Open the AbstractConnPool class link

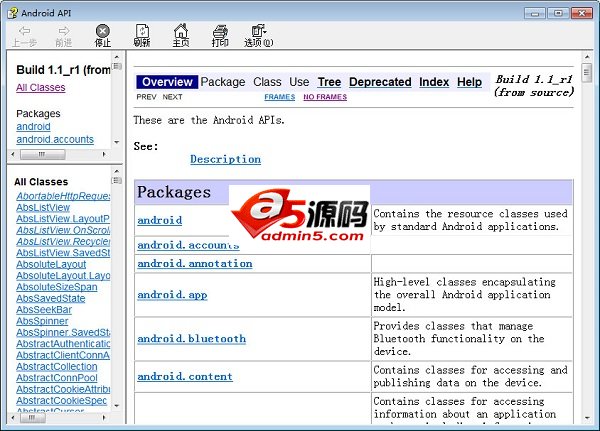(x=57, y=378)
